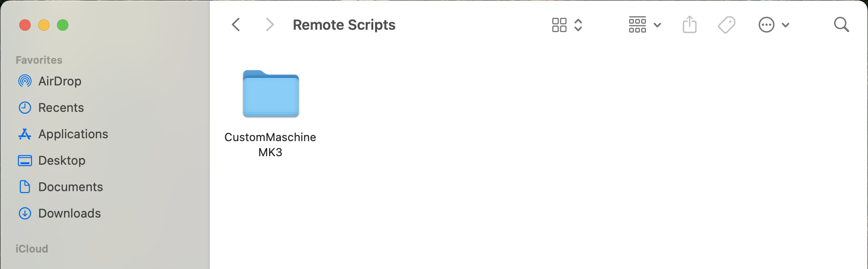Click the green full-screen window button
868x269 pixels.
pyautogui.click(x=63, y=25)
